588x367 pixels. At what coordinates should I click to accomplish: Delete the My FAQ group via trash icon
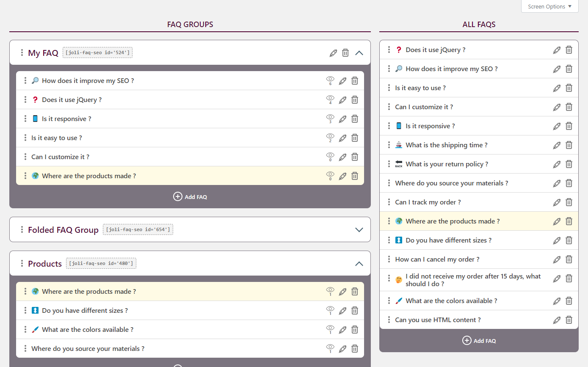pyautogui.click(x=345, y=53)
